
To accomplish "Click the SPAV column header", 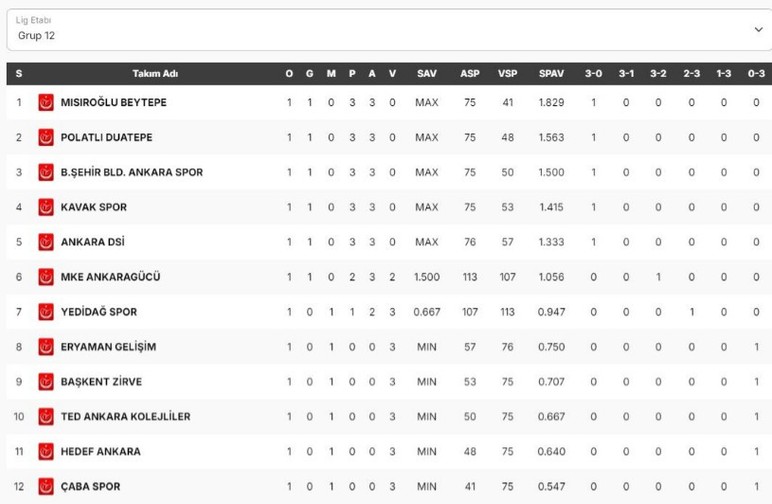I will 551,73.
